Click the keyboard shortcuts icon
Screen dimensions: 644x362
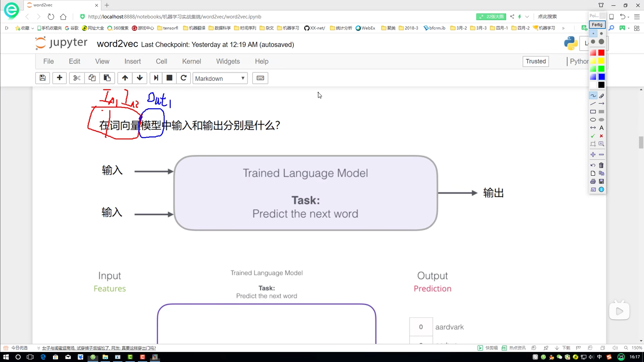[261, 78]
